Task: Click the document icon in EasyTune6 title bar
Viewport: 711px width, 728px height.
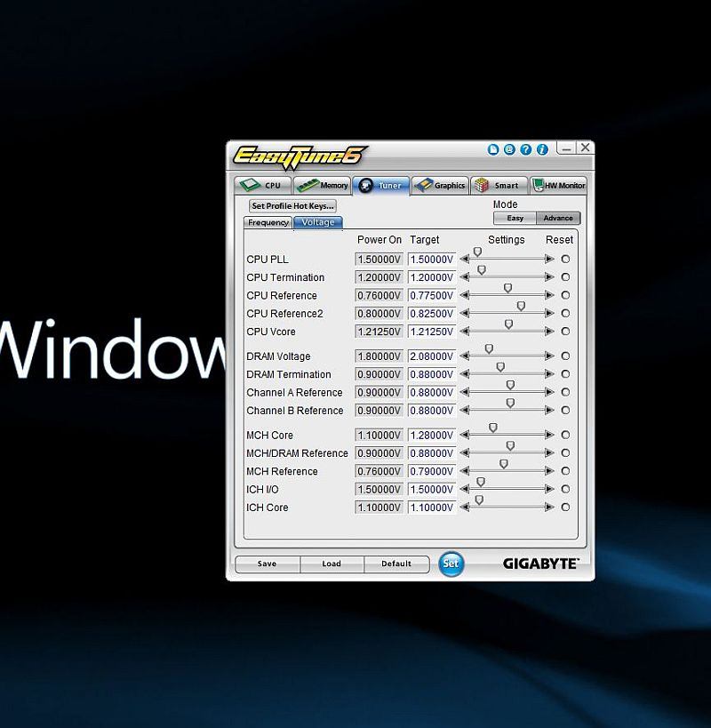Action: pos(493,149)
